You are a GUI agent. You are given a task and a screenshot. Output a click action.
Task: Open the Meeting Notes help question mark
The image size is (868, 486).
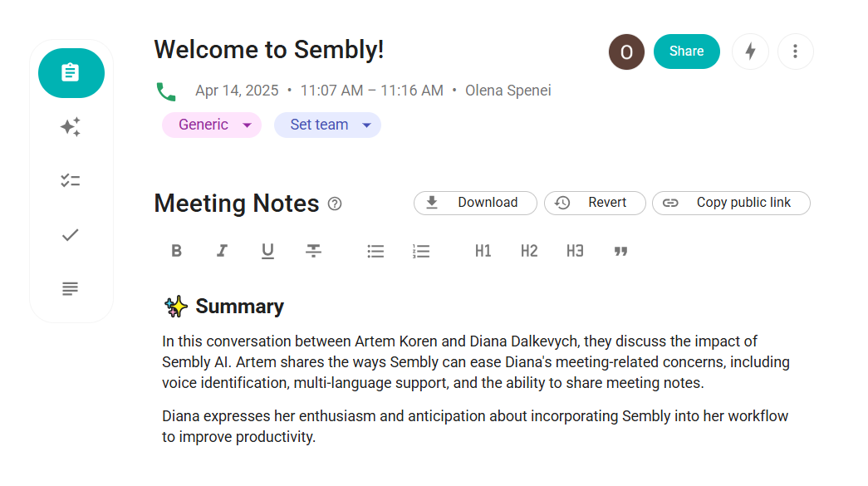click(x=335, y=203)
